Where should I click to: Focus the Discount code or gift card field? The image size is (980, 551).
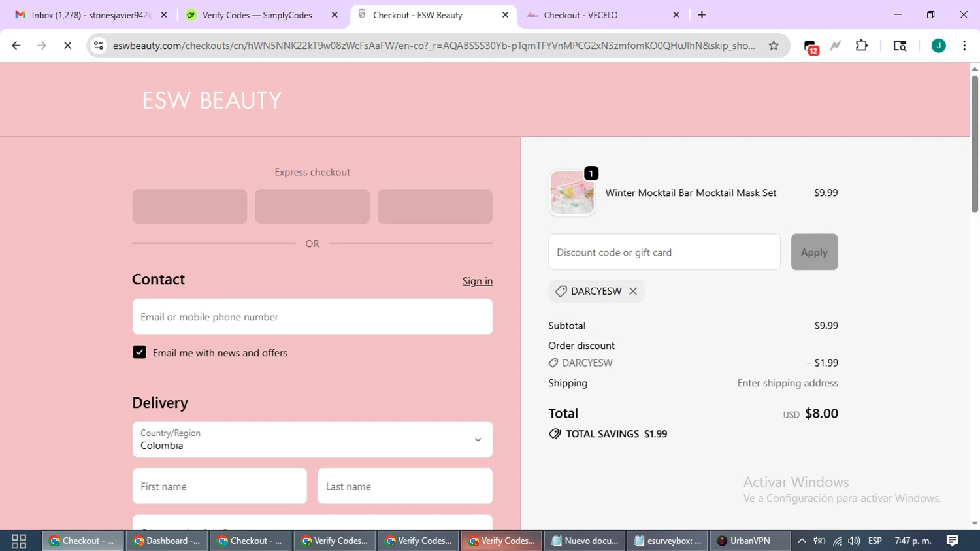click(664, 252)
